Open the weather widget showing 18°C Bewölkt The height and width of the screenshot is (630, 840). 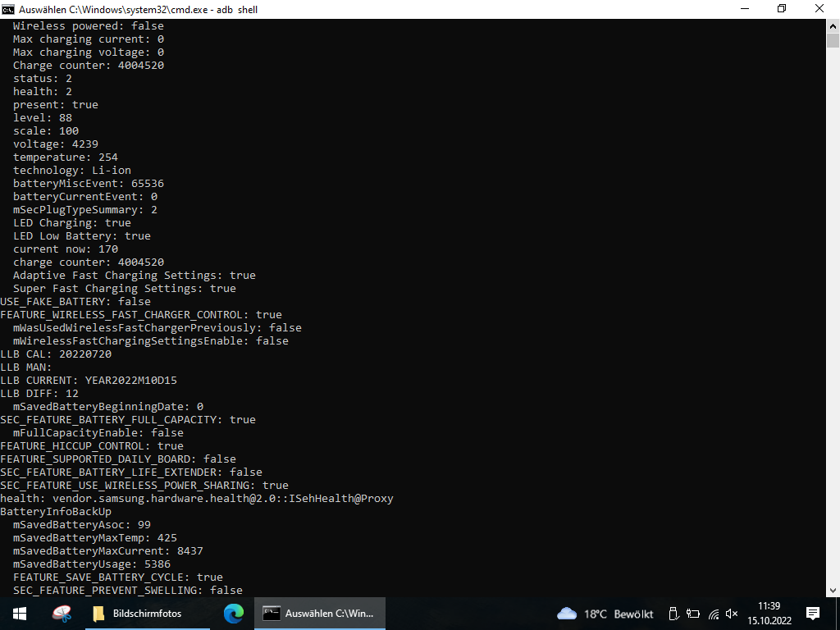(x=605, y=614)
